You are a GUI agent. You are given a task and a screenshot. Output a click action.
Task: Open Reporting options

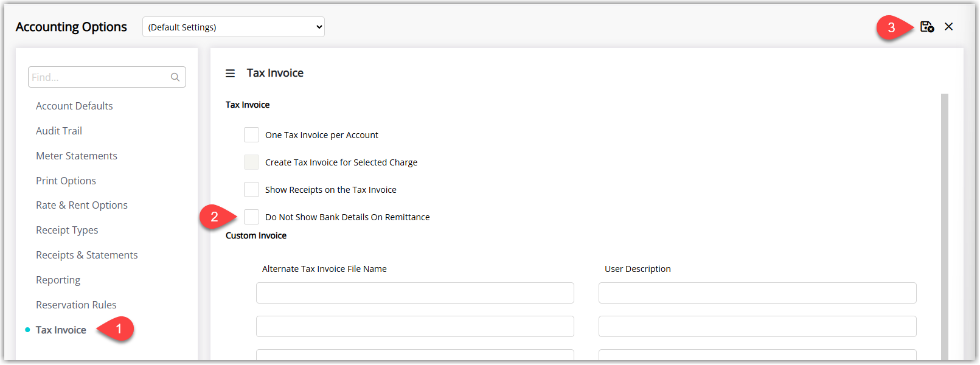[x=58, y=280]
